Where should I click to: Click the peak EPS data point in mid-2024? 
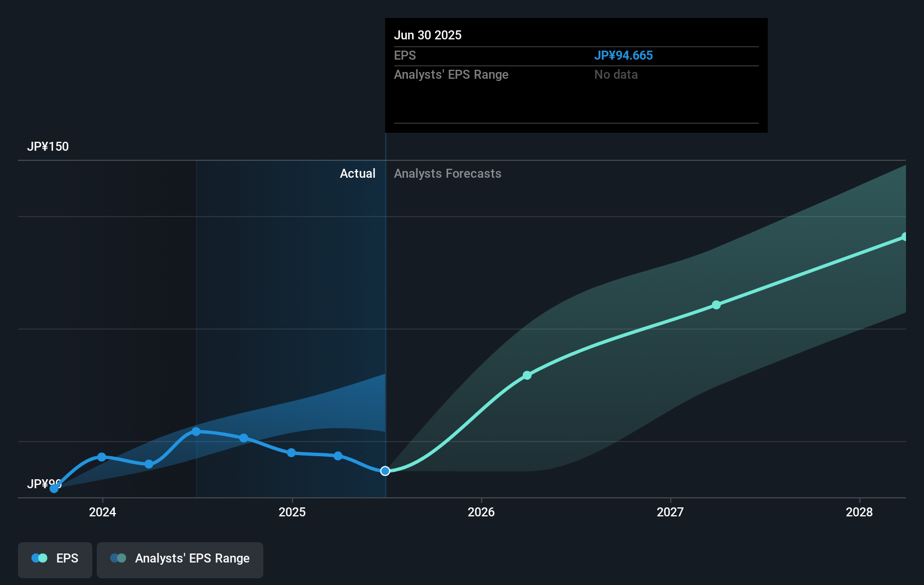[x=196, y=431]
